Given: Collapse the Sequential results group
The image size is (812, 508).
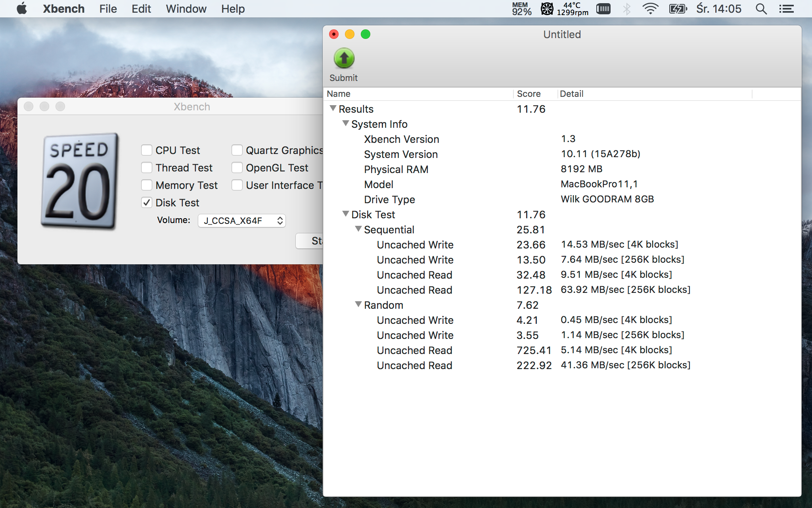Looking at the screenshot, I should point(358,229).
